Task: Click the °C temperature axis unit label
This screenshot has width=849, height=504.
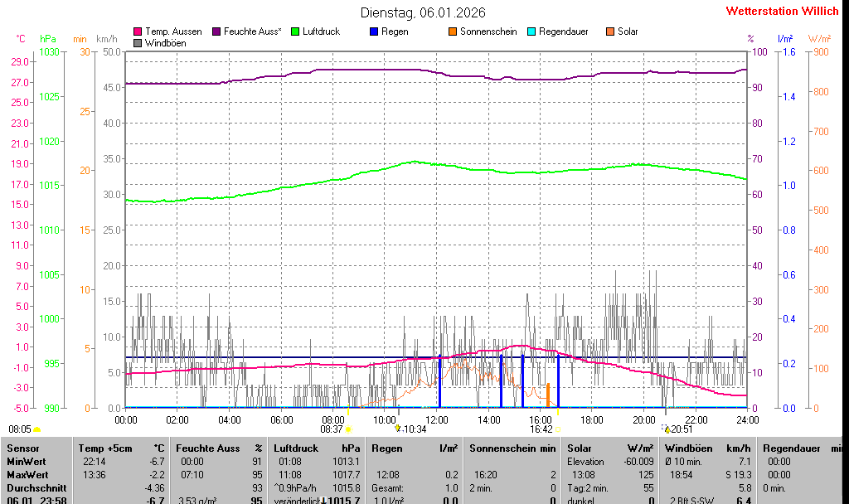Action: pos(21,39)
